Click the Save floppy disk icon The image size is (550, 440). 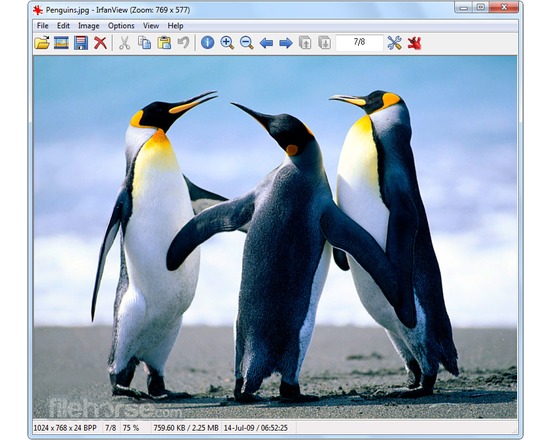click(x=81, y=43)
